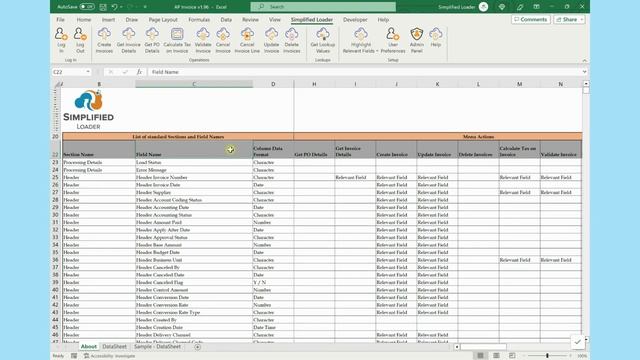The image size is (640, 360).
Task: Expand the formula bar
Action: point(584,72)
